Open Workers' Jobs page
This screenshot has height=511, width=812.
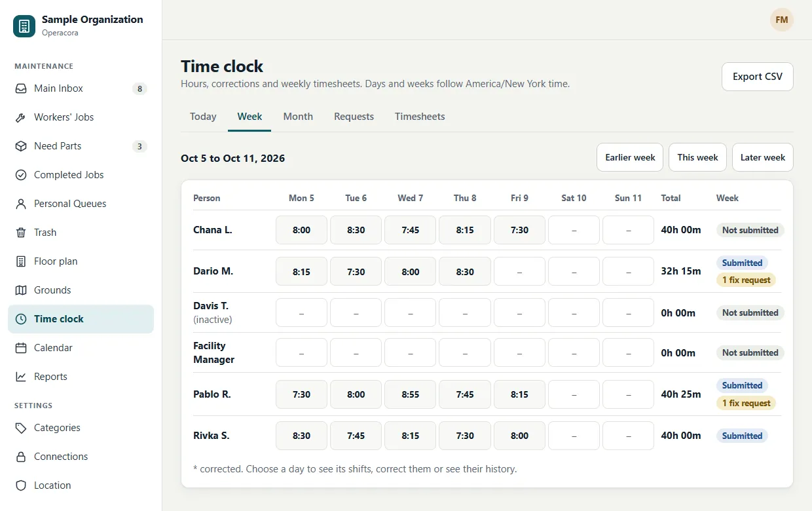(81, 117)
